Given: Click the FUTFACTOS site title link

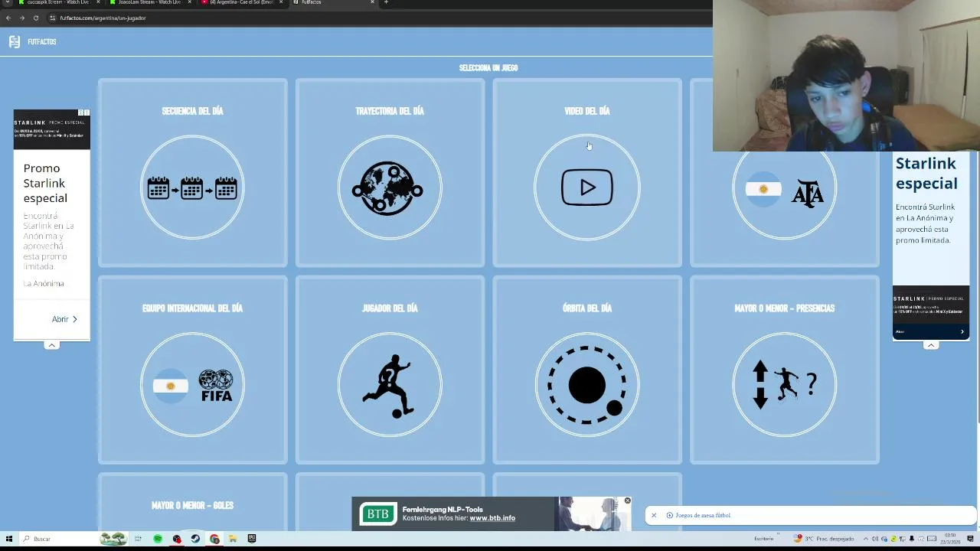Looking at the screenshot, I should click(42, 42).
